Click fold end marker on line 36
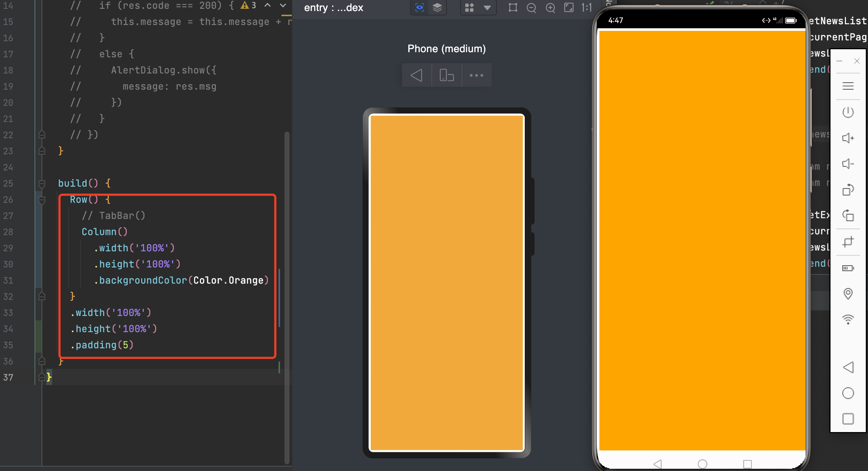Screen dimensions: 868x471 [x=42, y=361]
